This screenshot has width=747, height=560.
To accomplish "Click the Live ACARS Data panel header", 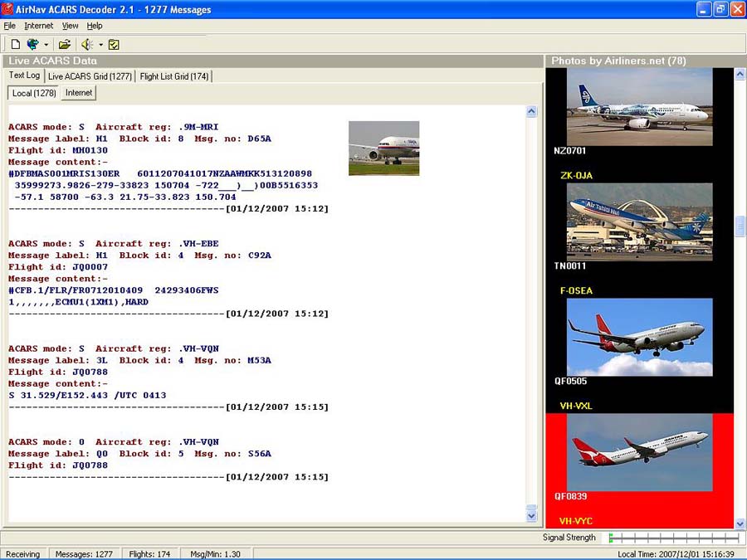I will (x=273, y=61).
